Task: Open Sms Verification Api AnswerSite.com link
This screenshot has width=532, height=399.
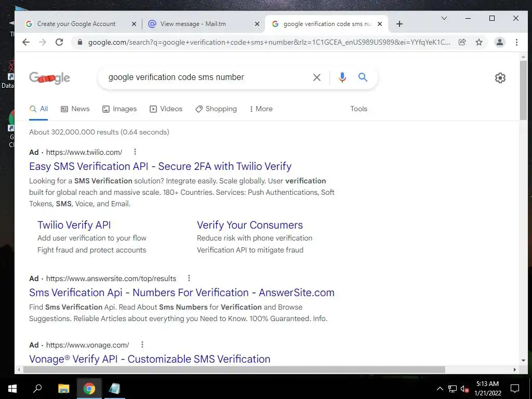Action: coord(181,292)
